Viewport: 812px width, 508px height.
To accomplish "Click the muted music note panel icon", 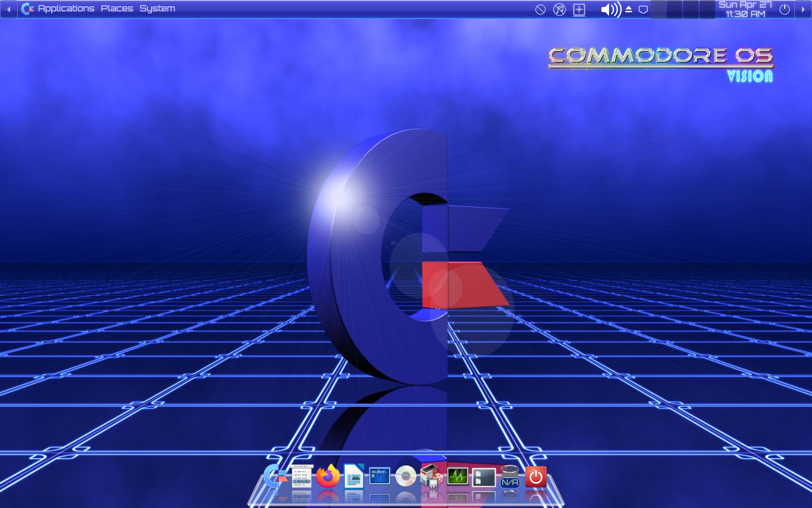I will click(560, 10).
